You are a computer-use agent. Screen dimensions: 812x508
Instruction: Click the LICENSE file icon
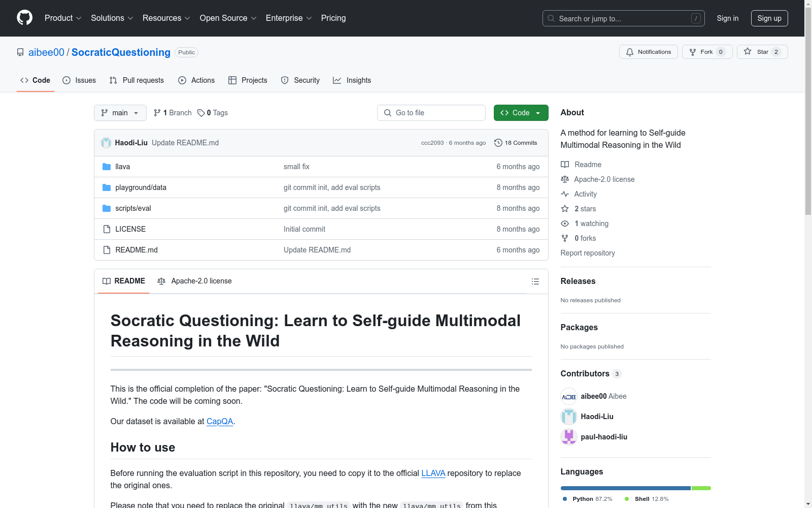pos(107,229)
